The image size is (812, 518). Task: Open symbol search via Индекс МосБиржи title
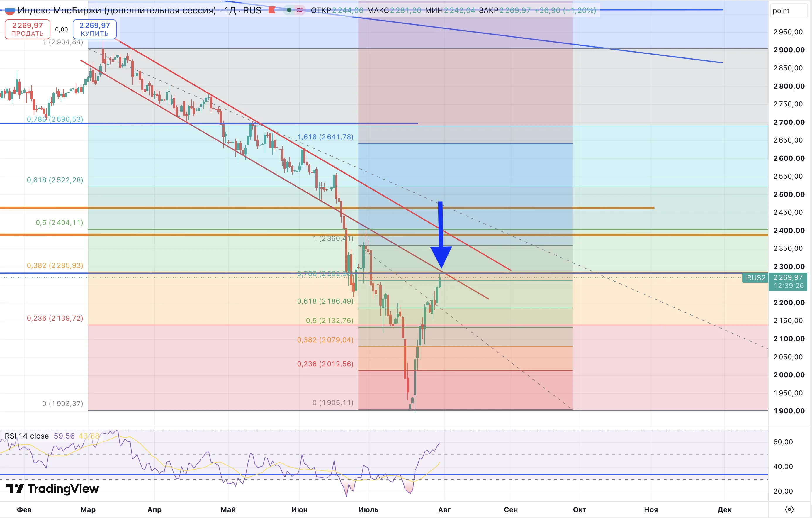pyautogui.click(x=117, y=11)
